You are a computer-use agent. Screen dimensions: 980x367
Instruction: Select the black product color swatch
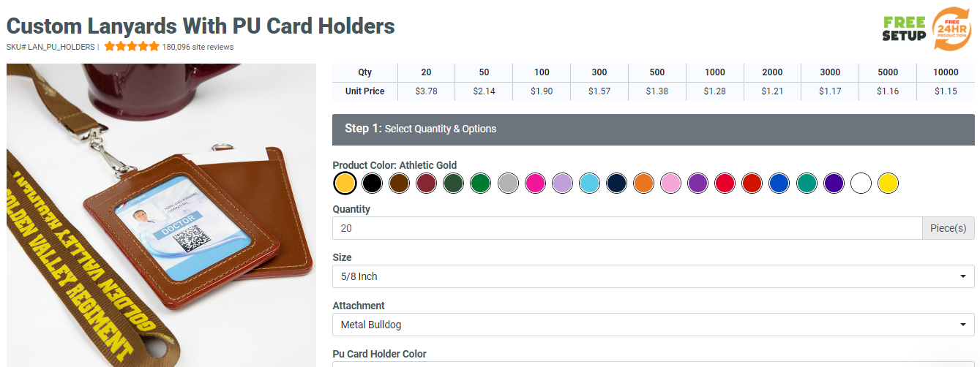coord(373,183)
